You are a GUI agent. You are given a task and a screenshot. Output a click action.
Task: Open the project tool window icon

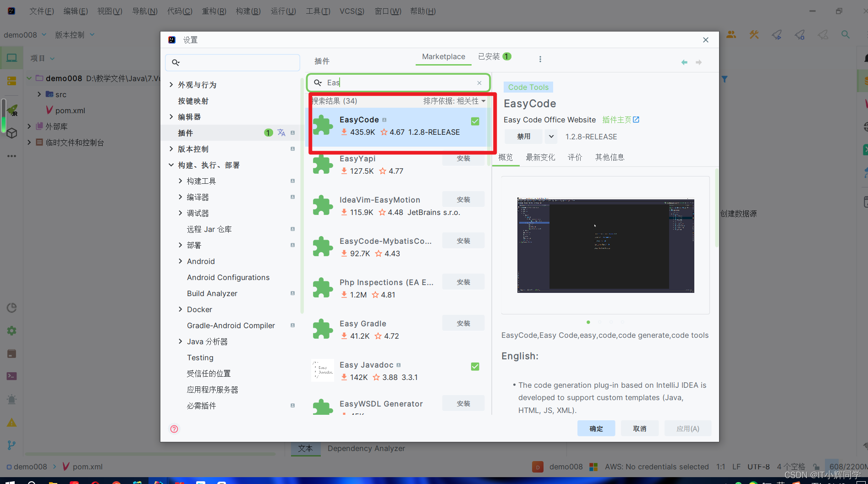[x=11, y=58]
